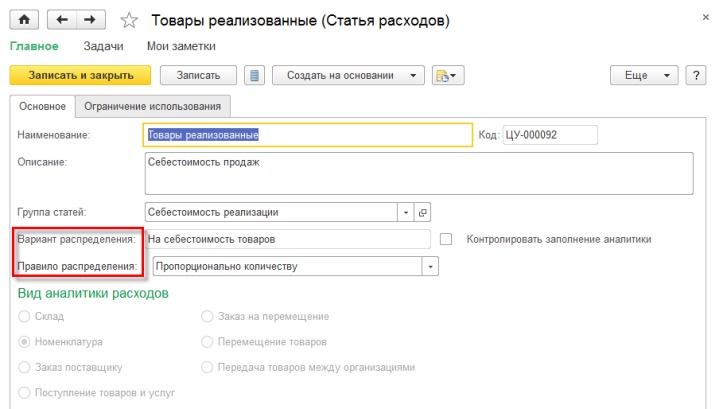Toggle Контролировать заполнение аналитики checkbox
This screenshot has height=409, width=720.
pos(446,239)
